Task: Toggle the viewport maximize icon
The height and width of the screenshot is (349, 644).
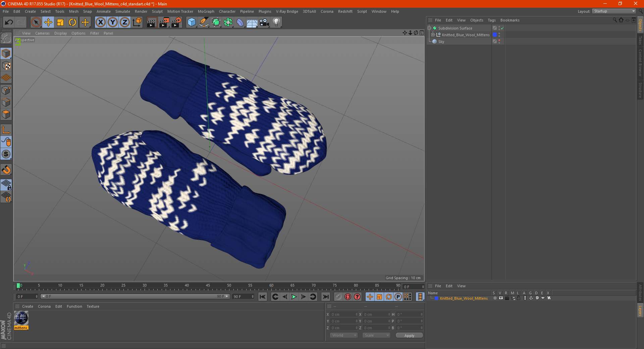Action: [x=422, y=33]
